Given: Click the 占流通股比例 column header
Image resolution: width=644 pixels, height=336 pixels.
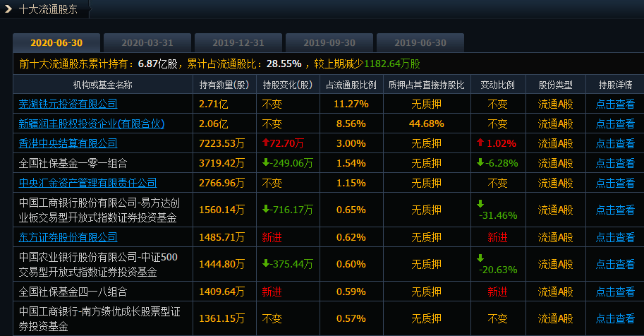Looking at the screenshot, I should [351, 85].
